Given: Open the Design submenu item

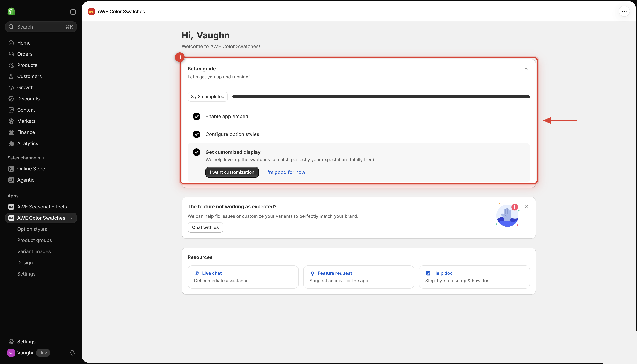Looking at the screenshot, I should coord(25,263).
